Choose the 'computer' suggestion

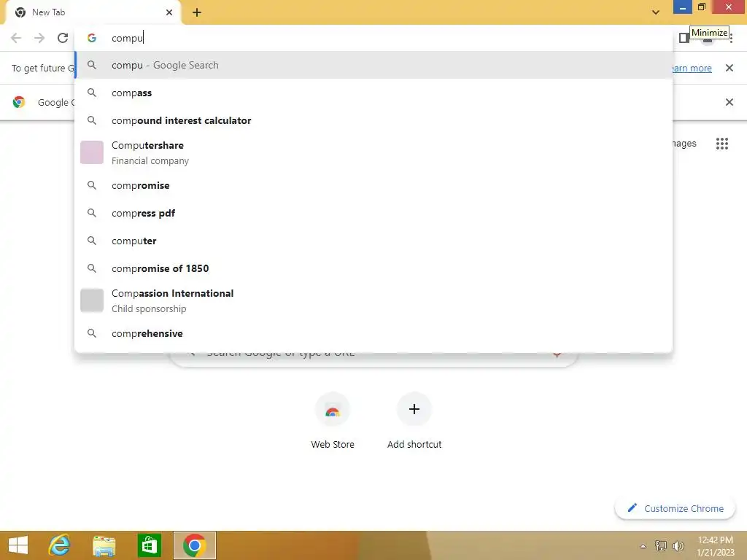pyautogui.click(x=373, y=241)
